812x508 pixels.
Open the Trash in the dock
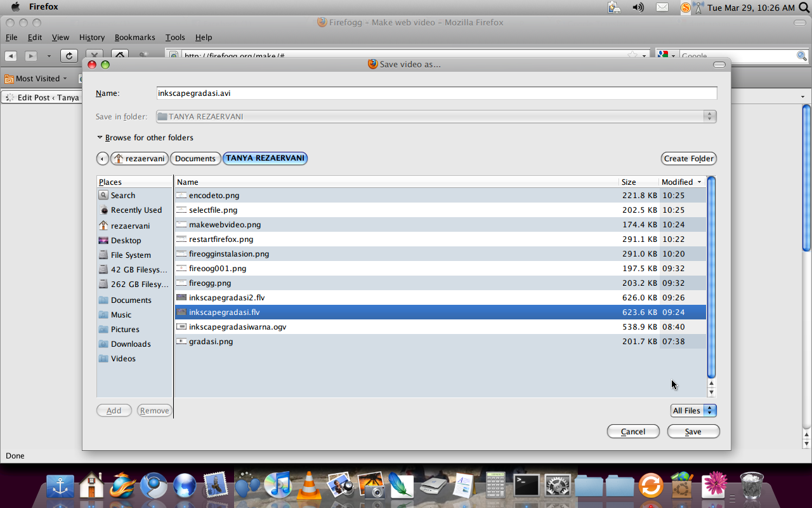coord(752,486)
